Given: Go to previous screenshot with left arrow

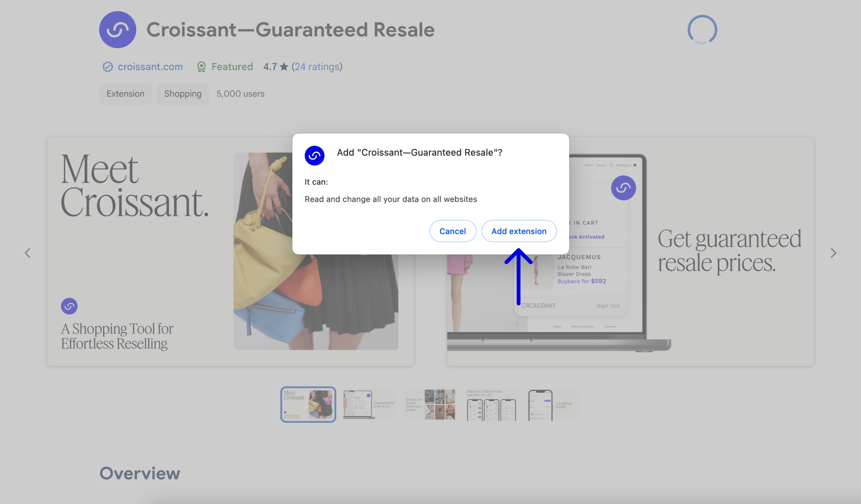Looking at the screenshot, I should pyautogui.click(x=28, y=253).
